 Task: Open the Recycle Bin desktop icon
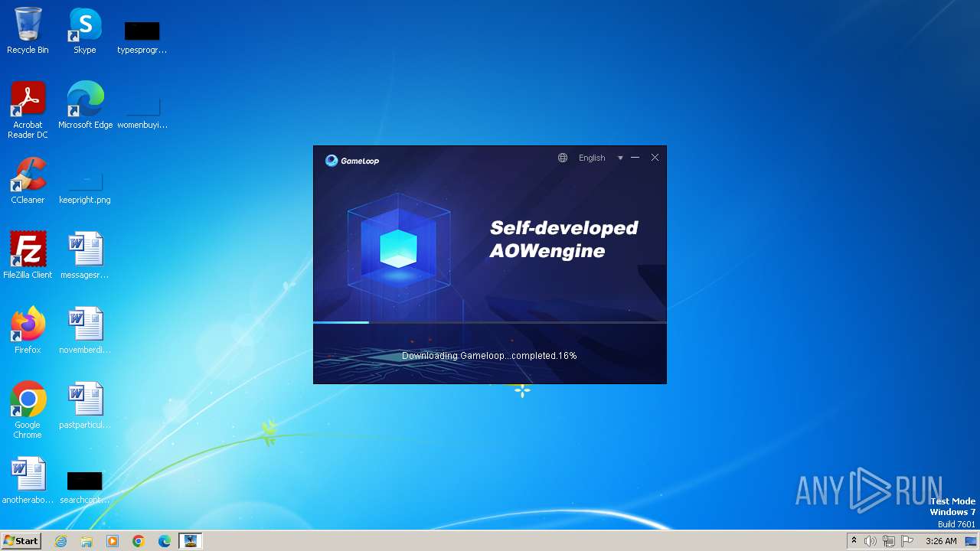(x=28, y=31)
